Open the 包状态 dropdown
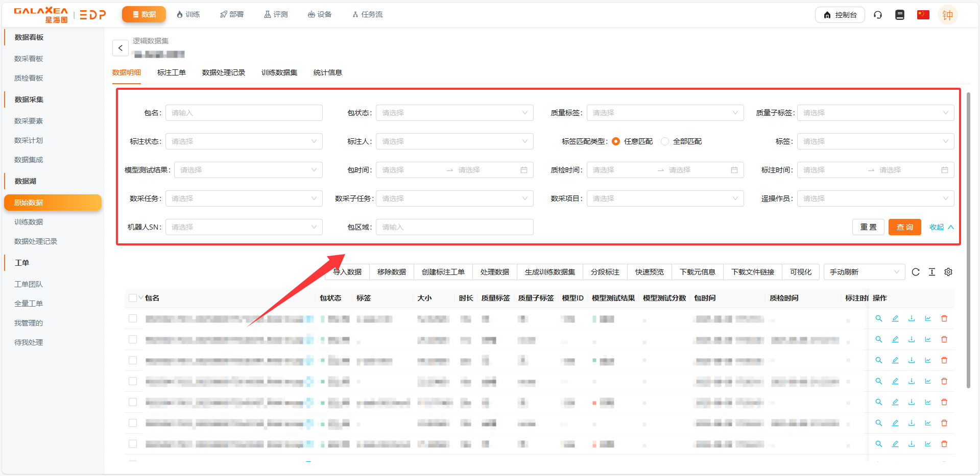Image resolution: width=980 pixels, height=476 pixels. click(454, 113)
